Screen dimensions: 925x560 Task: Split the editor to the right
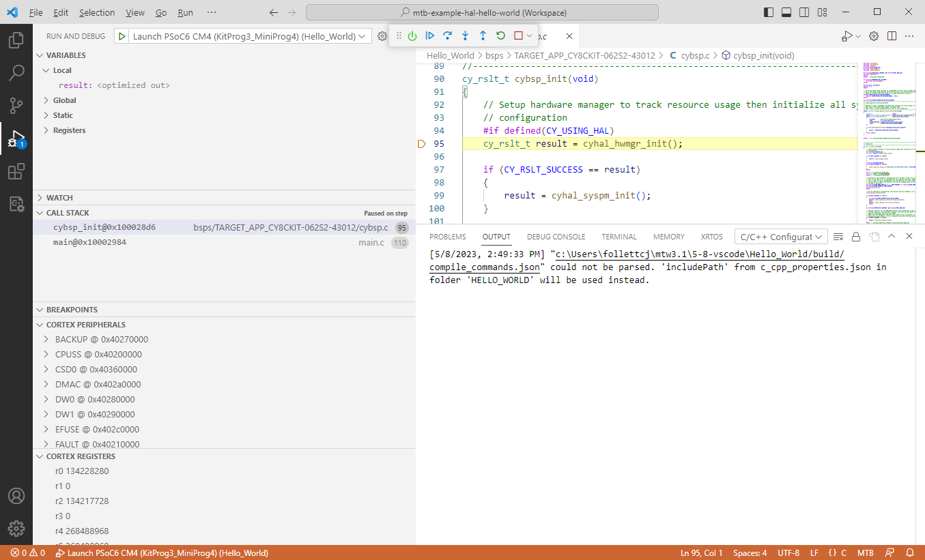(891, 36)
